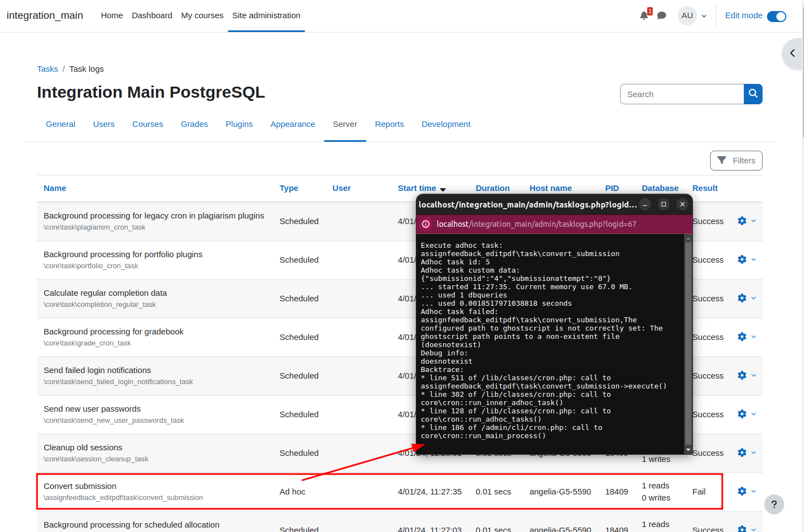This screenshot has width=804, height=532.
Task: Open the block drawer arrow at right edge
Action: 793,54
